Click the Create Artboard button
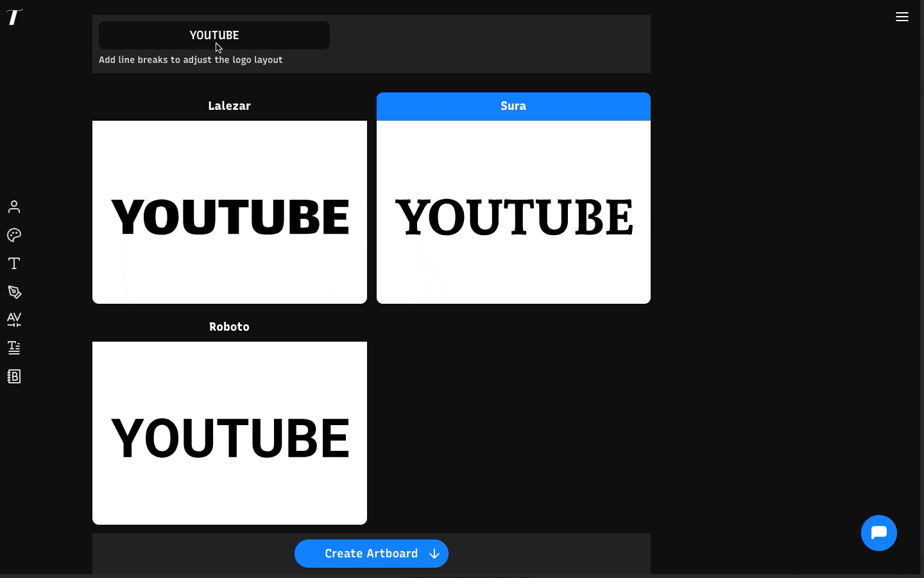This screenshot has height=578, width=924. click(x=372, y=554)
